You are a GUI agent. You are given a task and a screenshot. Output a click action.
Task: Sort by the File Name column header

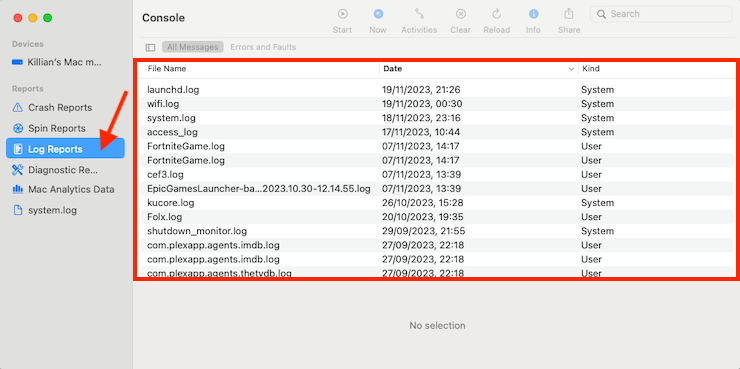[x=167, y=69]
